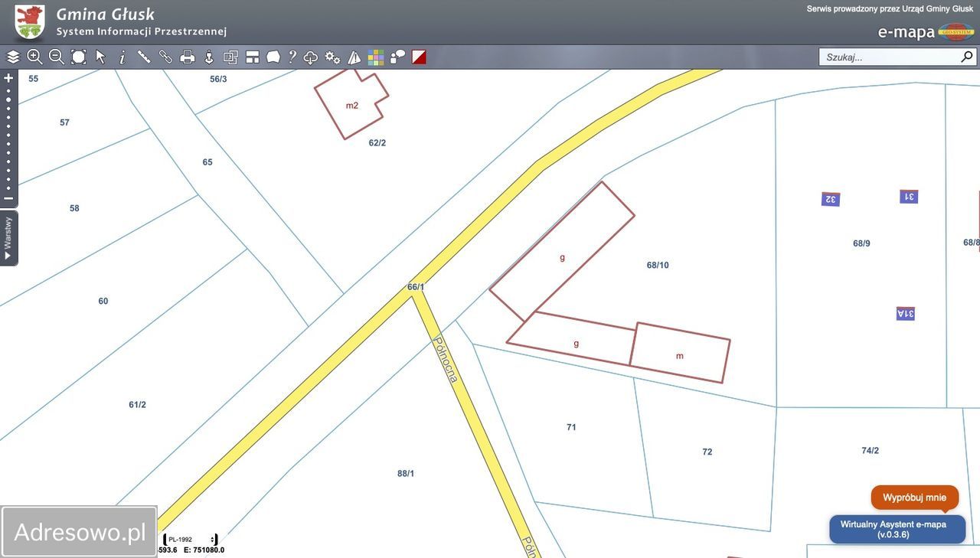This screenshot has height=558, width=980.
Task: Select address point marker 31A
Action: point(906,313)
